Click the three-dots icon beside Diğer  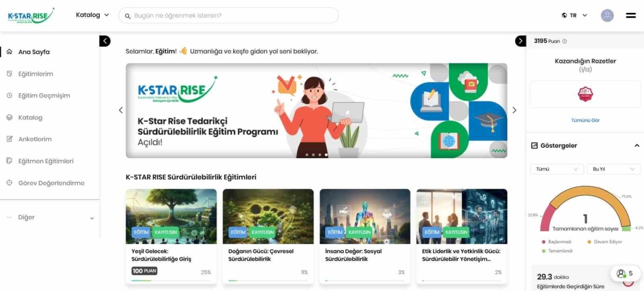(9, 218)
